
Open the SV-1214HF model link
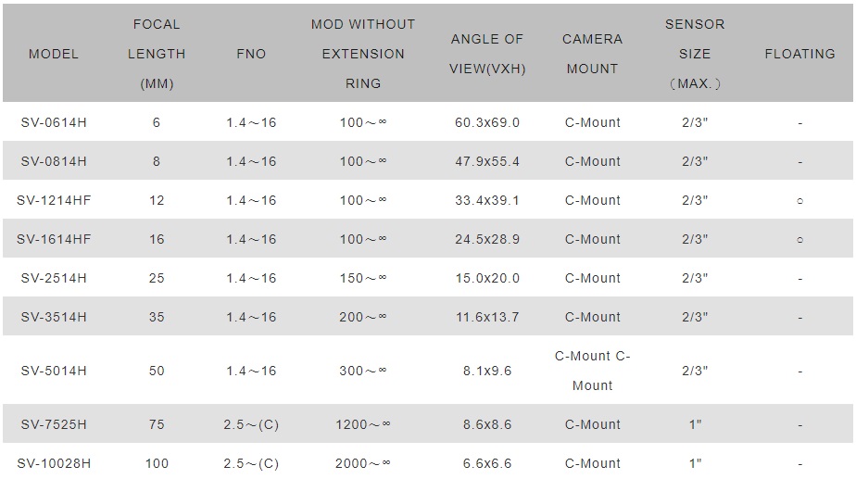click(x=54, y=200)
